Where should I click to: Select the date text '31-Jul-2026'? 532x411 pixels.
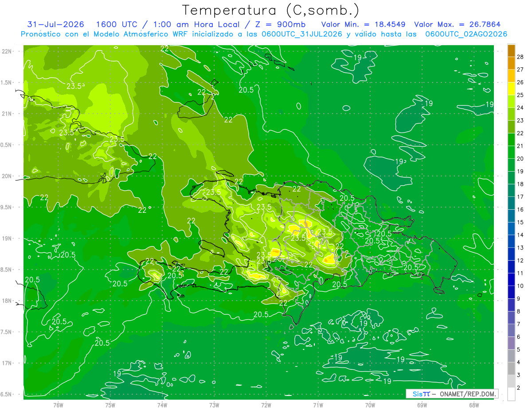click(55, 24)
